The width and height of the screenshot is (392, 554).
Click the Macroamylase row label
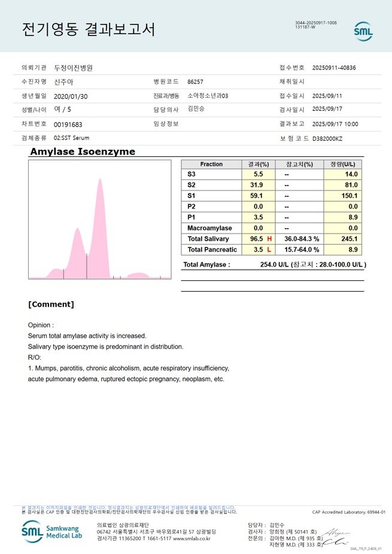pos(210,228)
